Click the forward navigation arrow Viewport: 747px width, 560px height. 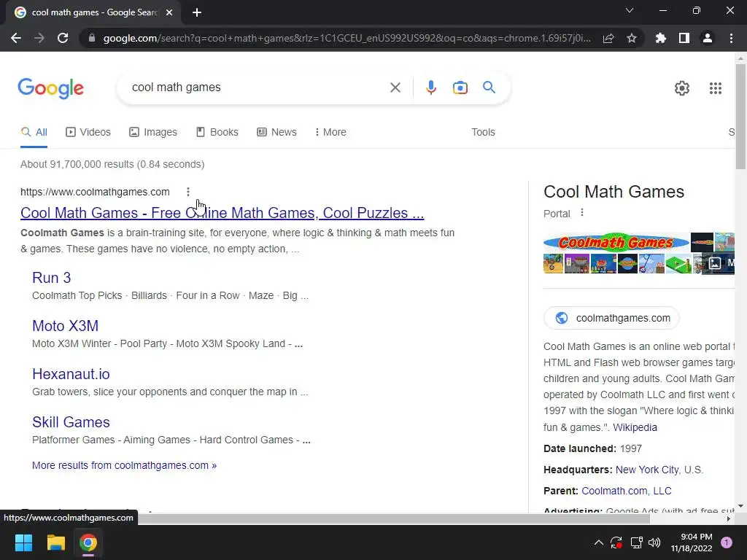(39, 38)
